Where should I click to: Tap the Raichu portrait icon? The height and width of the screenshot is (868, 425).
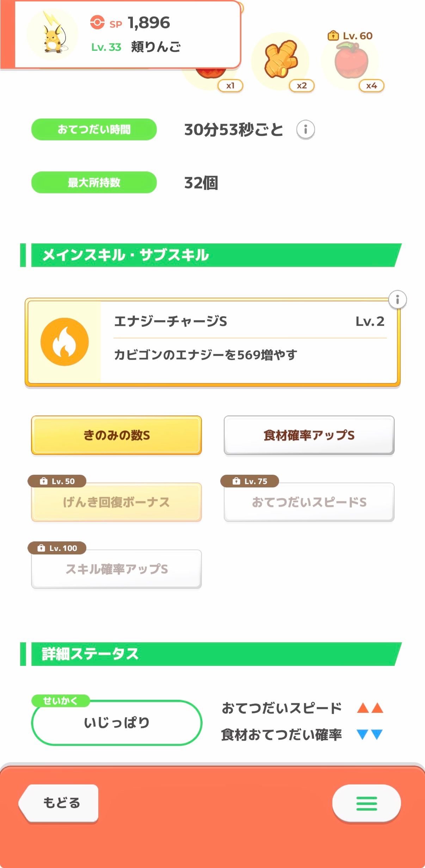[53, 35]
